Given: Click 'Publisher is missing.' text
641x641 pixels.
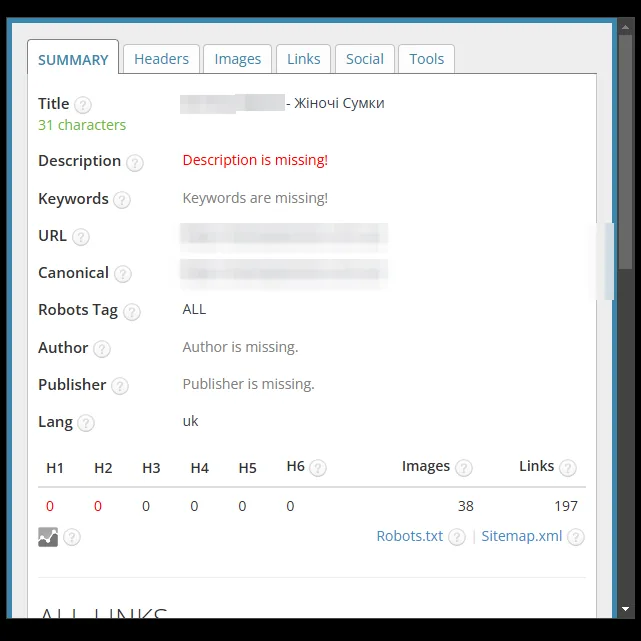Looking at the screenshot, I should click(x=249, y=384).
